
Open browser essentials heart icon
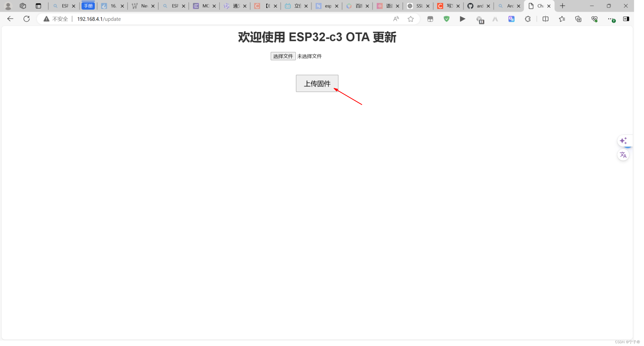[594, 19]
